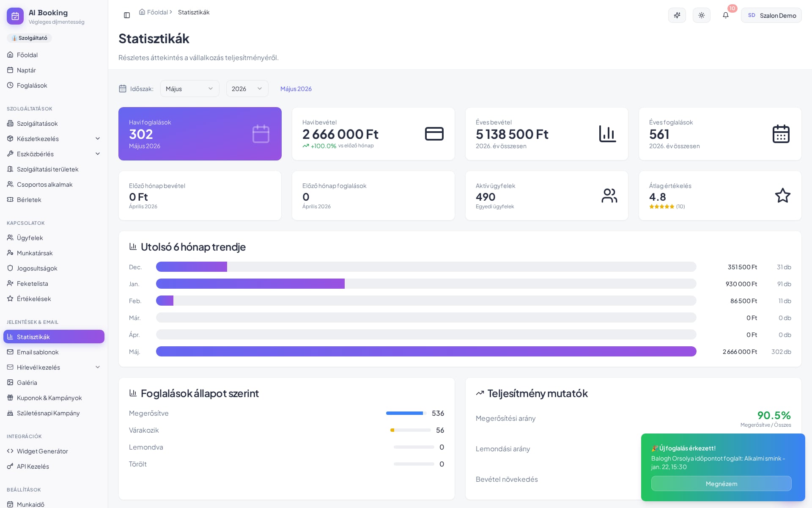Click the calendar icon beside Időszak
Image resolution: width=812 pixels, height=508 pixels.
[x=123, y=88]
